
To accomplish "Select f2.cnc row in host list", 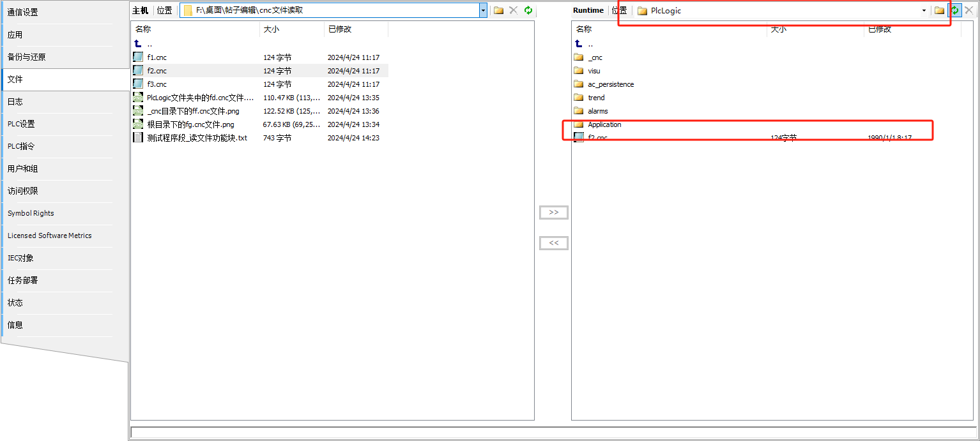I will coord(259,71).
